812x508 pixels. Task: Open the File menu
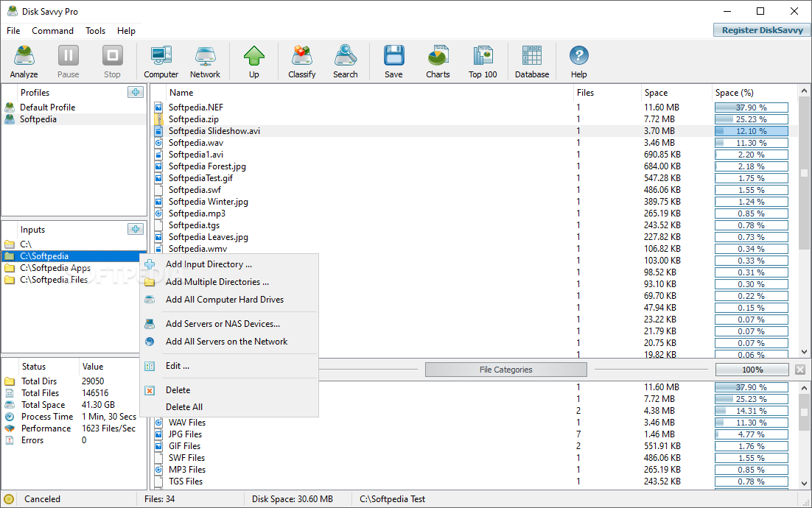(13, 30)
